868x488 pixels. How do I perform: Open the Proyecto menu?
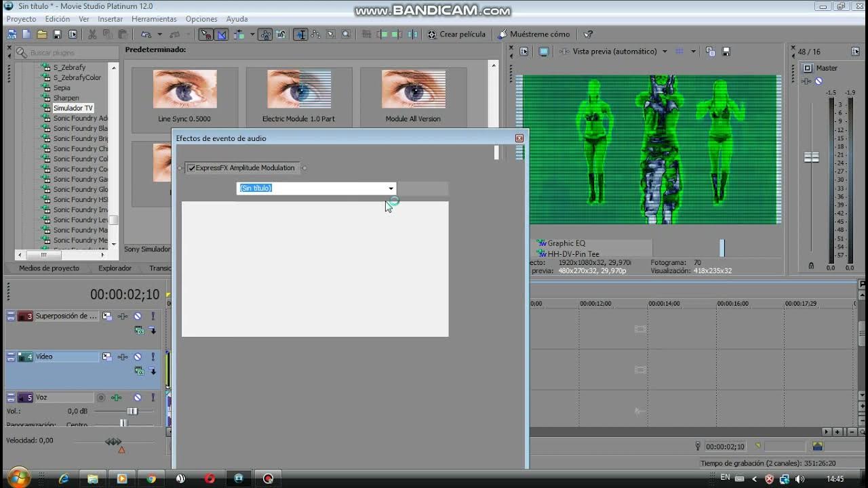[21, 19]
